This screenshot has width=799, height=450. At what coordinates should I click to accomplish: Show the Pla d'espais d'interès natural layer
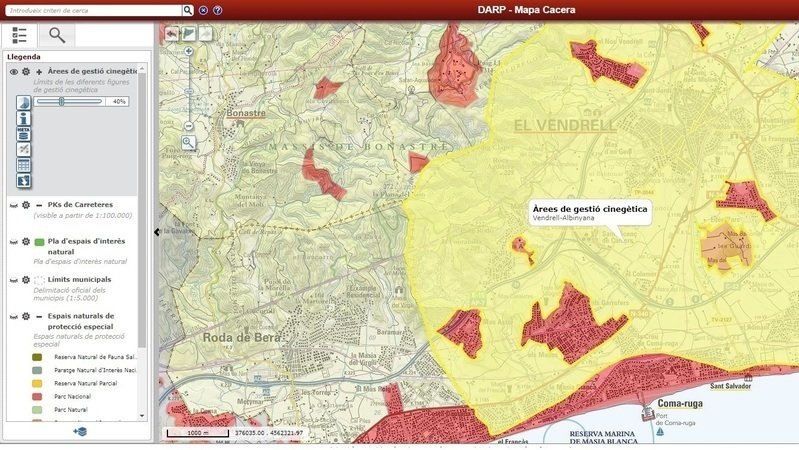tap(14, 242)
